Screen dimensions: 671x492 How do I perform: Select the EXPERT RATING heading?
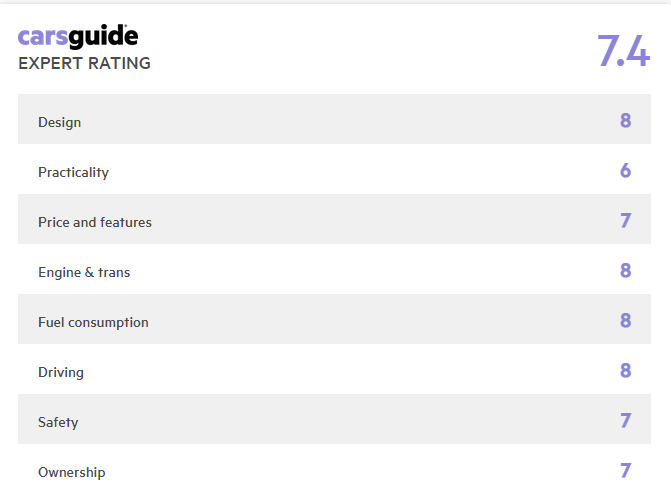coord(84,63)
